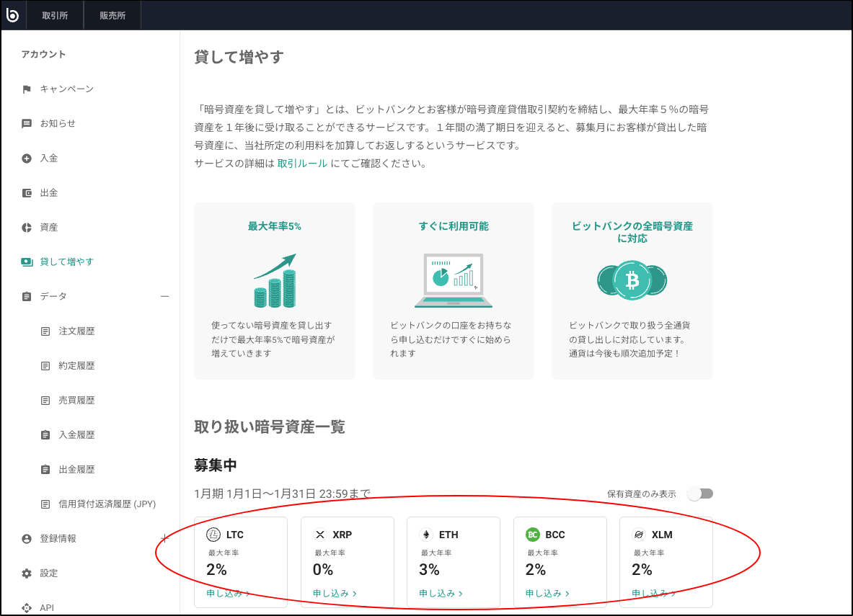The width and height of the screenshot is (853, 616).
Task: Click the 出金 wallet icon
Action: pos(27,193)
